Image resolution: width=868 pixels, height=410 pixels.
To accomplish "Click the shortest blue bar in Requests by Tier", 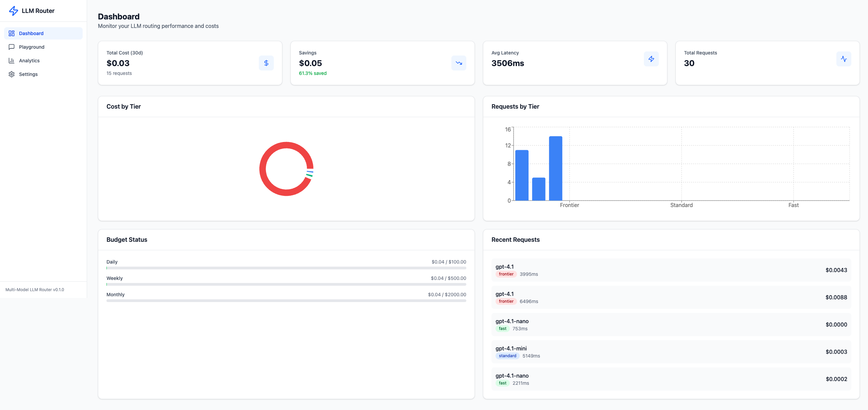I will [x=539, y=189].
